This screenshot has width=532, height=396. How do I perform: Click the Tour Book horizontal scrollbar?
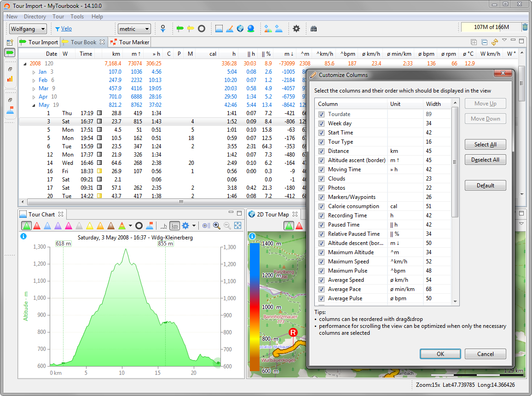[181, 202]
